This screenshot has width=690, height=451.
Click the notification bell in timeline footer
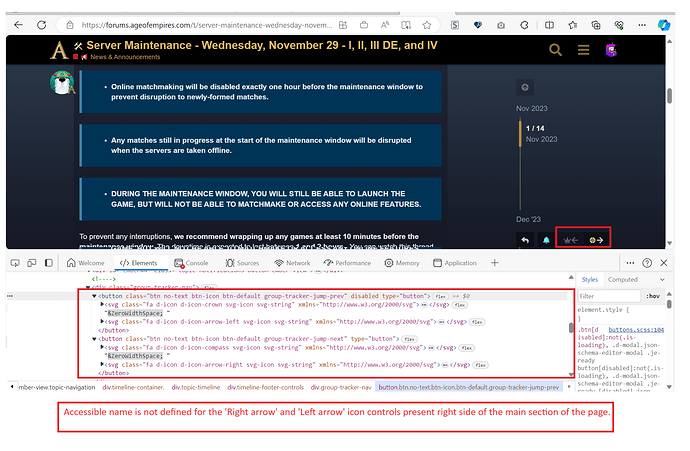[x=546, y=240]
